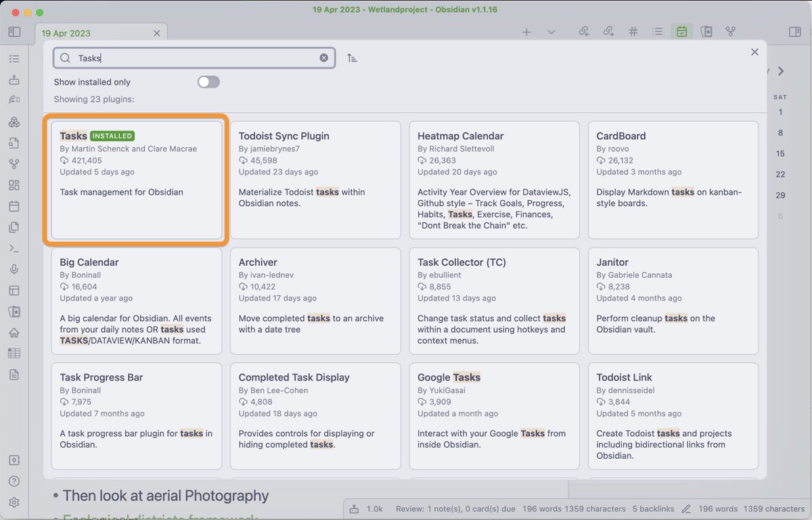Open the Janitor plugin card
The image size is (812, 520).
pyautogui.click(x=673, y=301)
